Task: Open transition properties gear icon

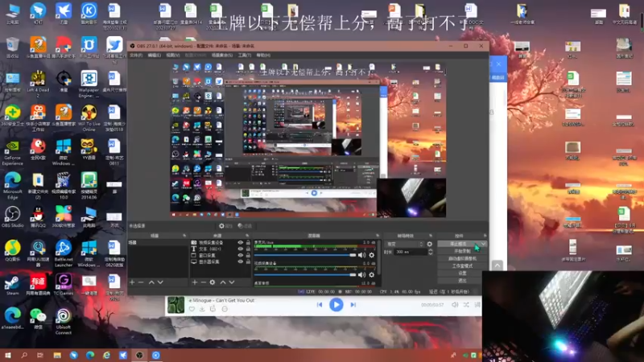Action: tap(430, 244)
